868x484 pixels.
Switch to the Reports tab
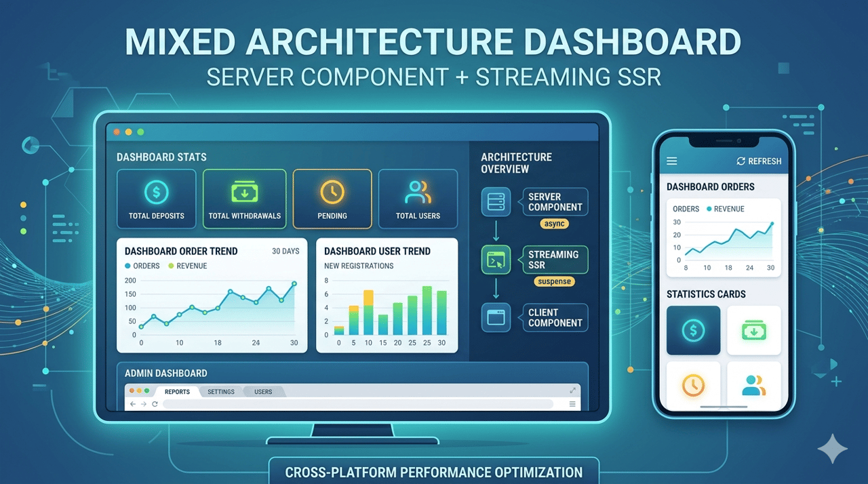pos(177,392)
